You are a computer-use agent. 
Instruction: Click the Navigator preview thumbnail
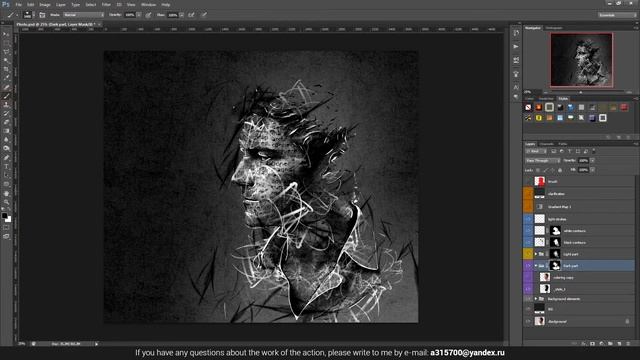(581, 60)
